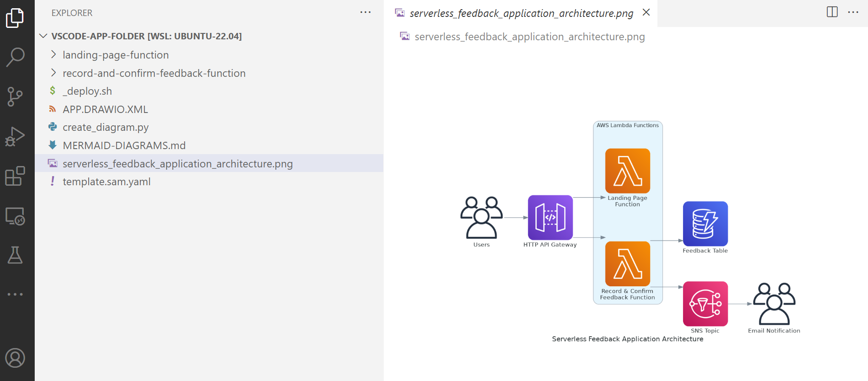Click the SNS Topic icon

[x=705, y=304]
